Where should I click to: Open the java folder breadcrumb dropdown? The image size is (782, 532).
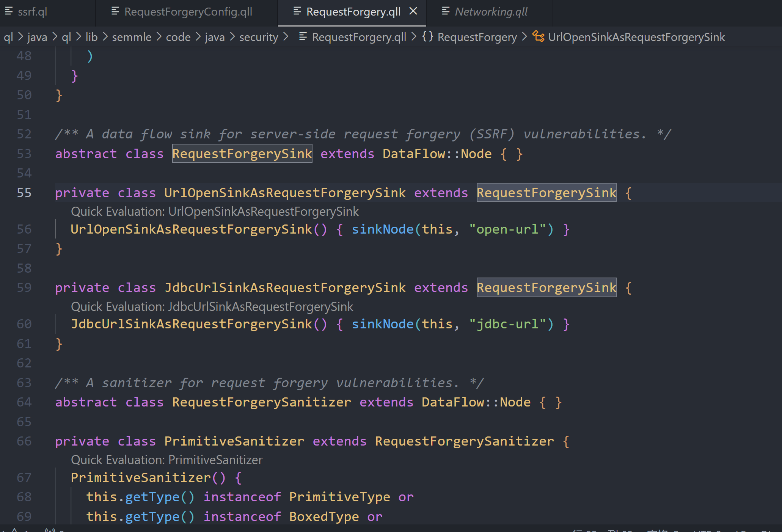(x=37, y=37)
